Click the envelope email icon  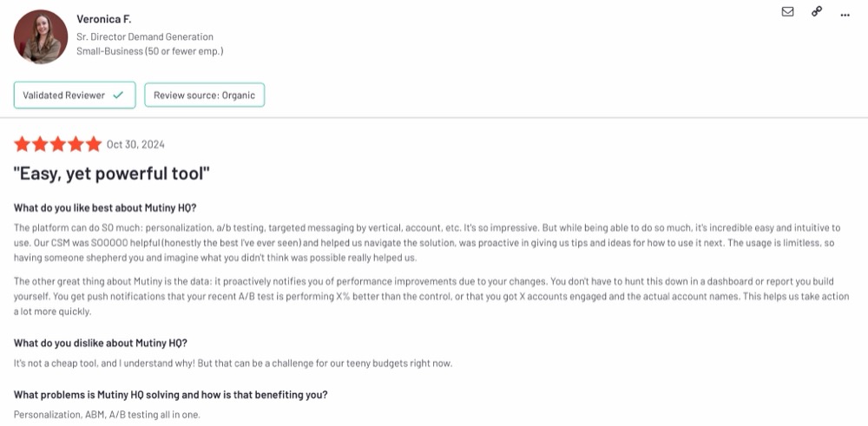pos(787,11)
